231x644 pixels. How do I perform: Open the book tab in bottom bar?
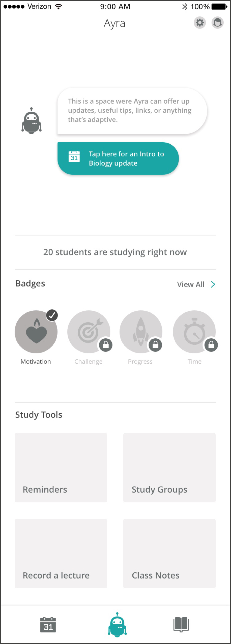(181, 624)
